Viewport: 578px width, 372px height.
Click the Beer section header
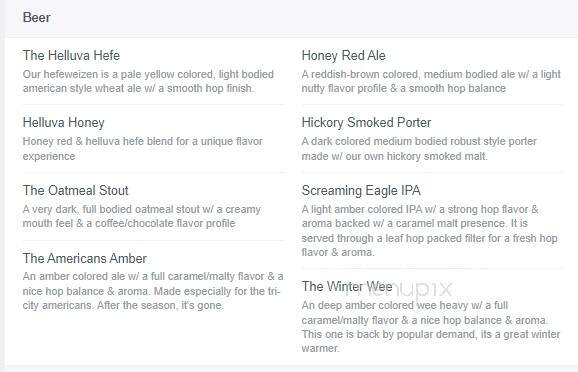[x=37, y=17]
